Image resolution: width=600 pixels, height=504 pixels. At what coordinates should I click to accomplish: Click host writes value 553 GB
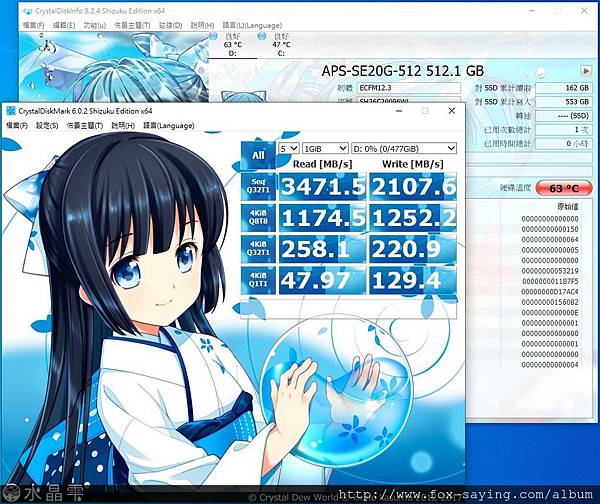coord(563,102)
